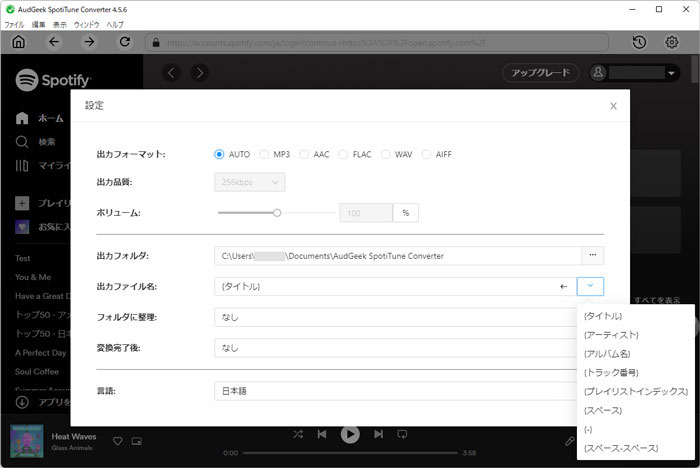Viewport: 700px width, 468px height.
Task: Go to the converter home page icon
Action: tap(19, 42)
